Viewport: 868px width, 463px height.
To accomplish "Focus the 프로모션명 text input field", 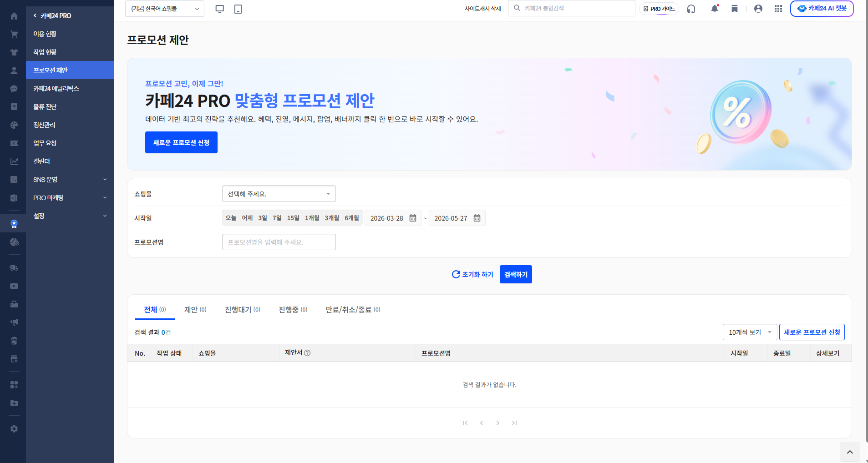I will click(x=279, y=242).
